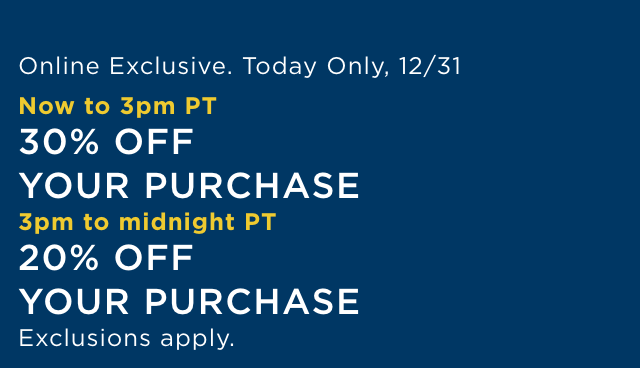Click "PURCHASE" in the 20% offer
This screenshot has height=368, width=640.
pos(252,301)
